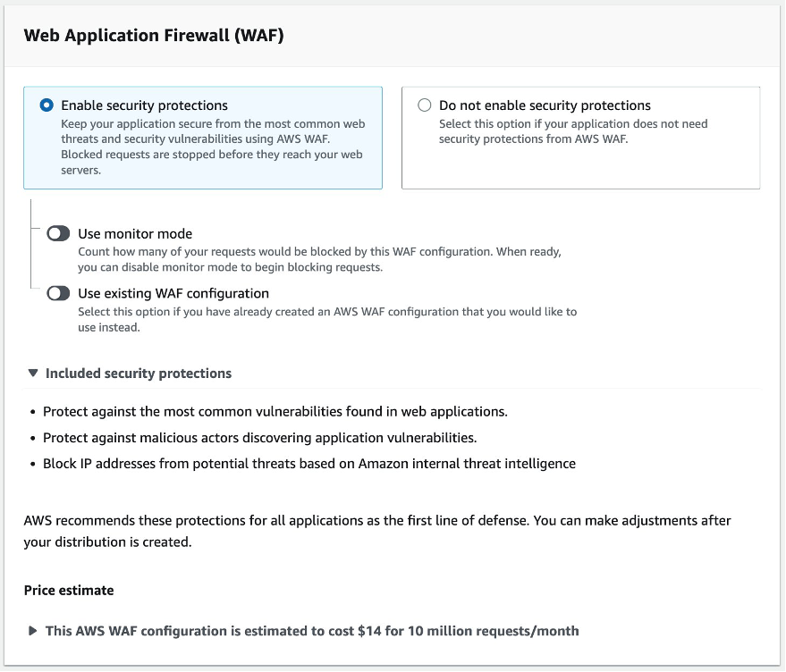Click the monitor mode toggle switch icon
This screenshot has height=672, width=786.
(x=58, y=232)
